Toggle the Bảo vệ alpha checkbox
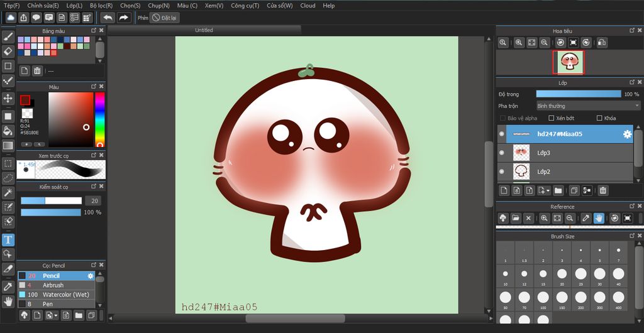The width and height of the screenshot is (644, 333). click(502, 118)
